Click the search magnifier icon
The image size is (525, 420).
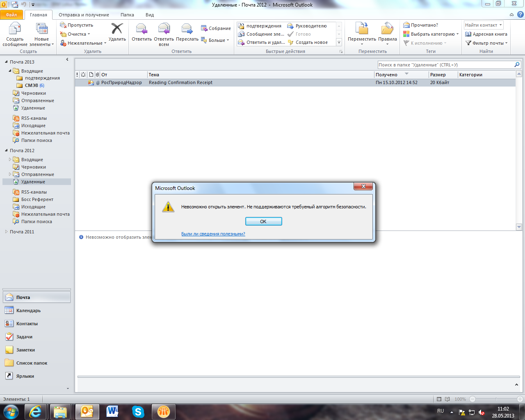click(517, 65)
